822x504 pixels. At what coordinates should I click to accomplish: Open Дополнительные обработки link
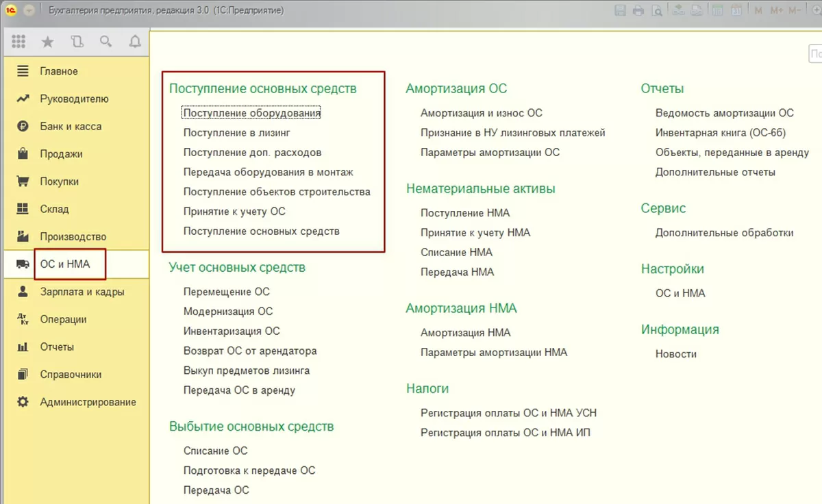(725, 233)
